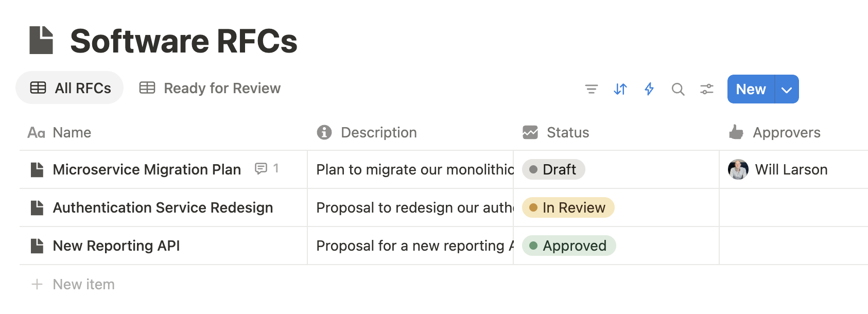
Task: Open the Authentication Service Redesign page
Action: click(x=163, y=207)
